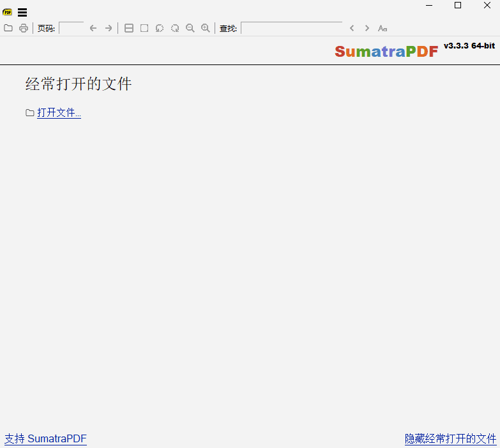The width and height of the screenshot is (500, 448).
Task: Zoom in using the magnifier icon
Action: click(206, 28)
